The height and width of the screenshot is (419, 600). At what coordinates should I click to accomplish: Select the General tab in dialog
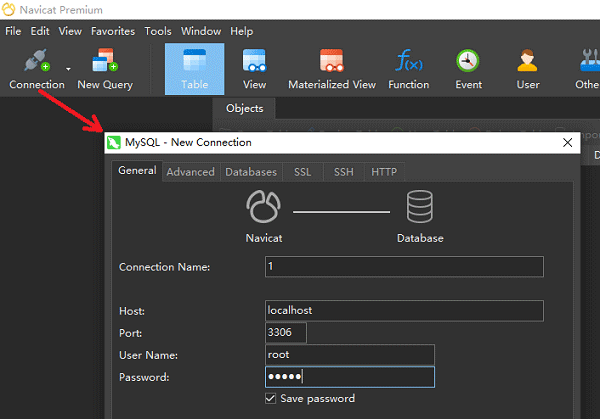click(x=137, y=171)
